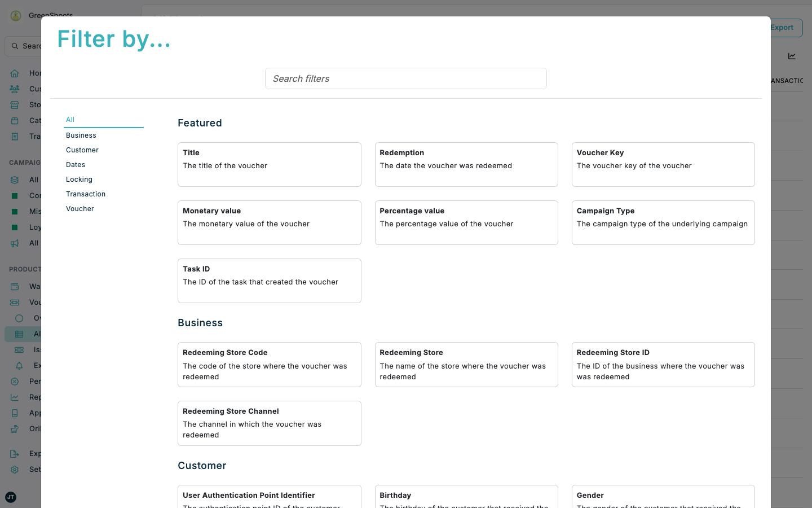Choose the Title filter card

point(269,164)
